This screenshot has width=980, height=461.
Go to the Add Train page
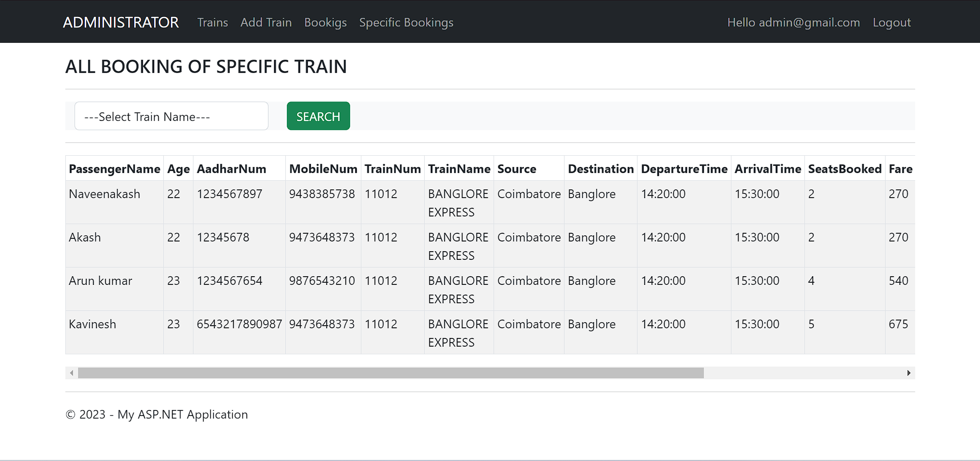point(266,22)
